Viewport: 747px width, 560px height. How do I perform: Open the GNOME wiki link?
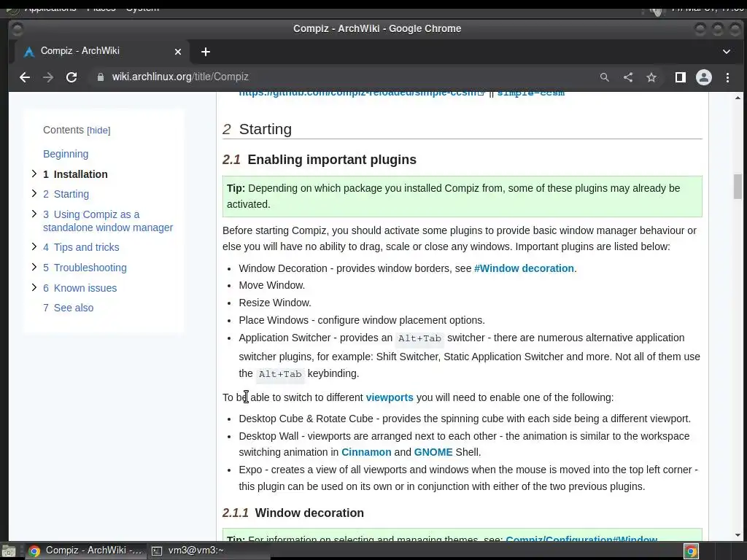(433, 452)
